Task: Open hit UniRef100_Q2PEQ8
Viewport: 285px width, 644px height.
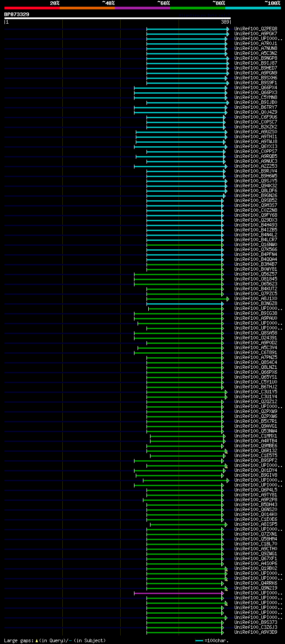Action: (256, 29)
